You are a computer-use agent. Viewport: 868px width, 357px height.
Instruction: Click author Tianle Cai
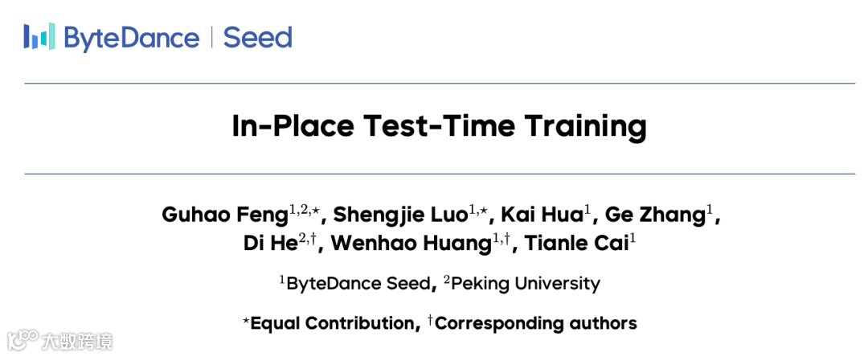pos(575,244)
